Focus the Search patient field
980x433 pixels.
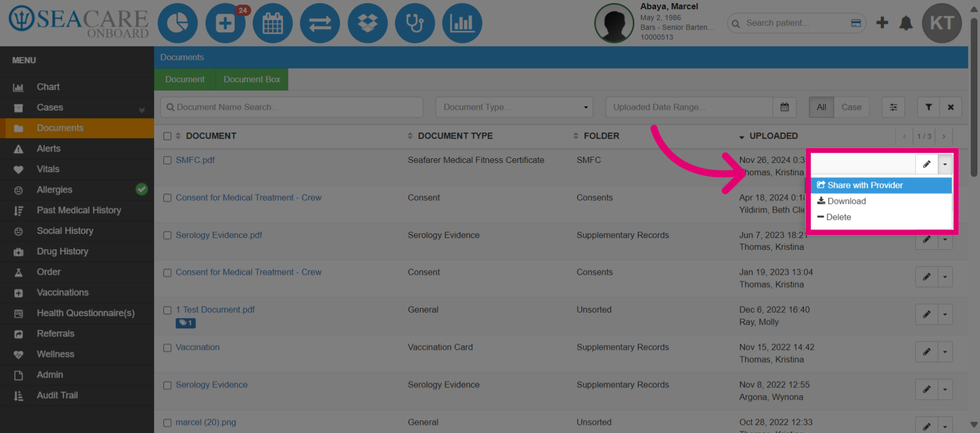click(x=797, y=23)
